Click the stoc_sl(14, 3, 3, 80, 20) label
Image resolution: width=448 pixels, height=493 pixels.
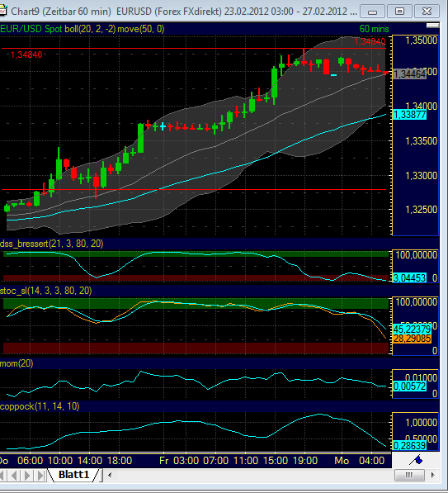pyautogui.click(x=46, y=291)
